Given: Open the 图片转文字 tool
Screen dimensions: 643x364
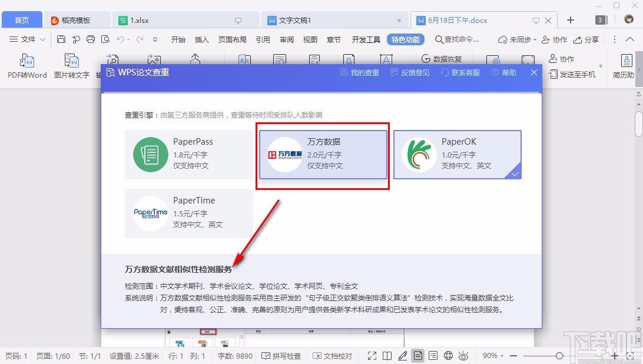Looking at the screenshot, I should 71,66.
